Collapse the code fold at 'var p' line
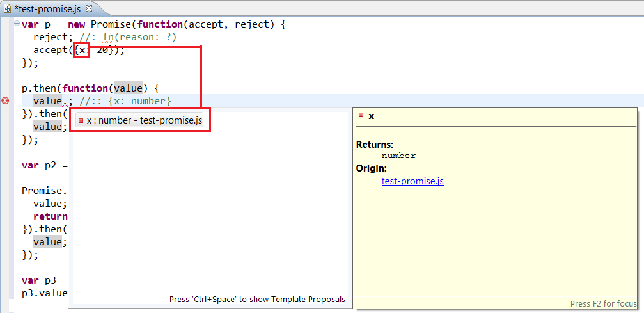 (16, 24)
